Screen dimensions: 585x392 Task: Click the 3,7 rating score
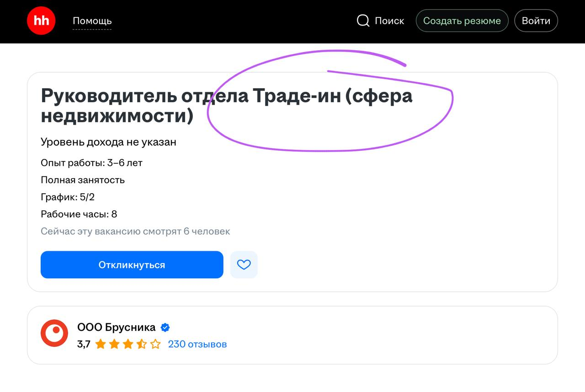[x=84, y=344]
